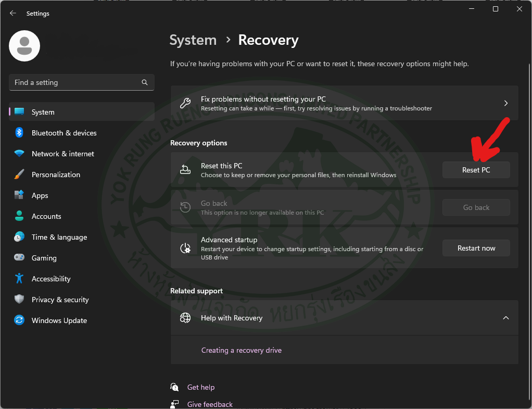Collapse the Help with Recovery section
Viewport: 532px width, 409px height.
click(x=506, y=318)
